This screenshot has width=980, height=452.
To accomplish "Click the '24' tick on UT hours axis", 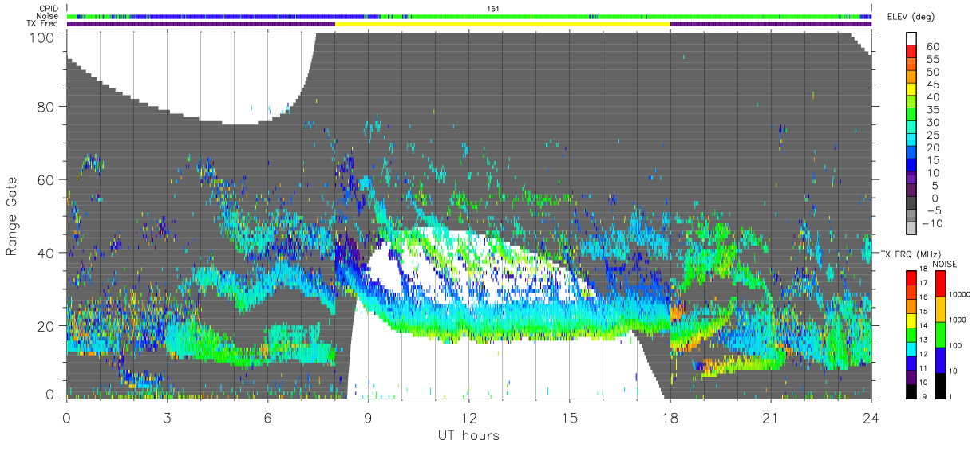I will pyautogui.click(x=871, y=418).
